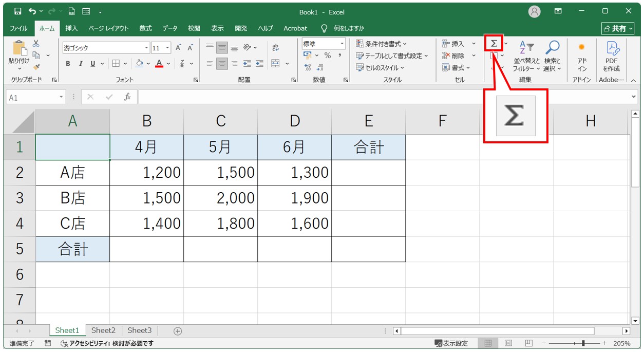Click 削除 button in cells group

point(453,55)
